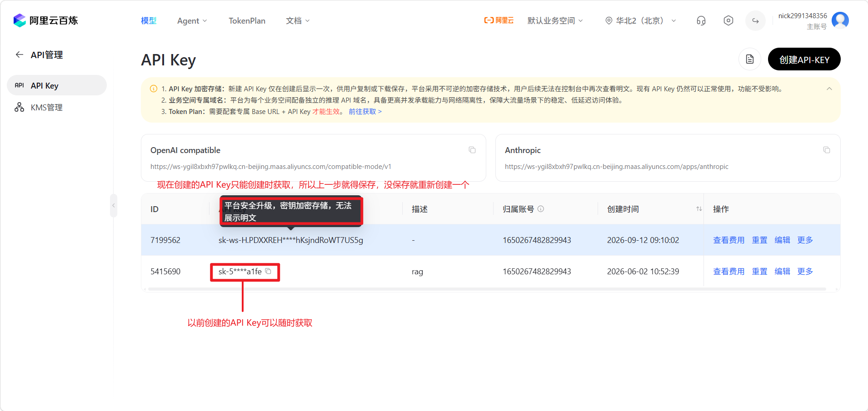
Task: Click the rag description cell
Action: [417, 272]
